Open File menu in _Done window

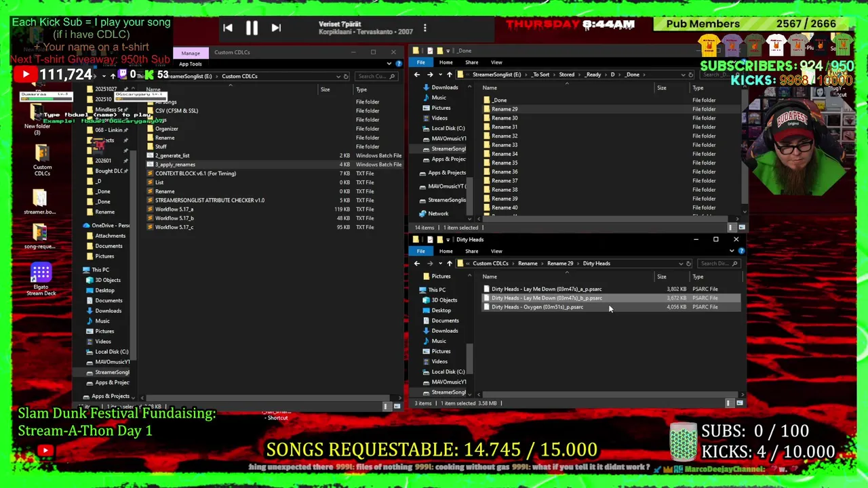[421, 62]
